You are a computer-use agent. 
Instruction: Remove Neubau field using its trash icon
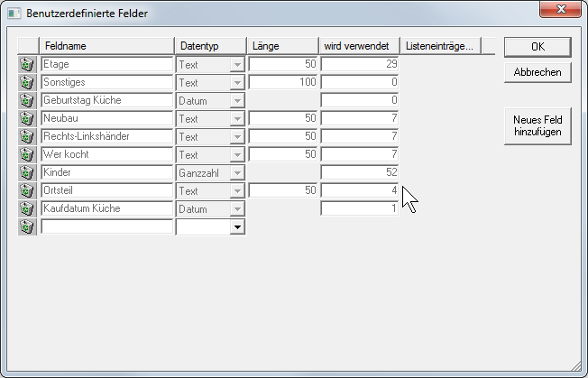click(27, 119)
